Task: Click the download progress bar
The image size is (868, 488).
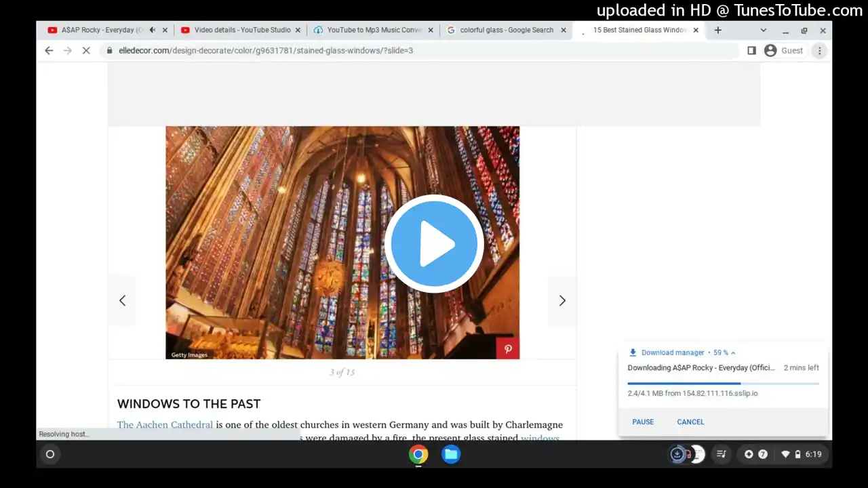Action: tap(723, 384)
